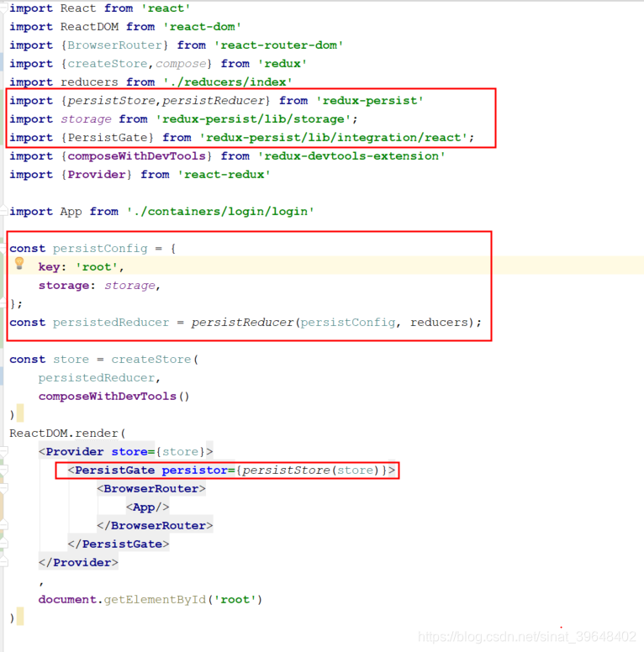Viewport: 644px width, 652px height.
Task: Click store in the const store declaration
Action: point(71,360)
